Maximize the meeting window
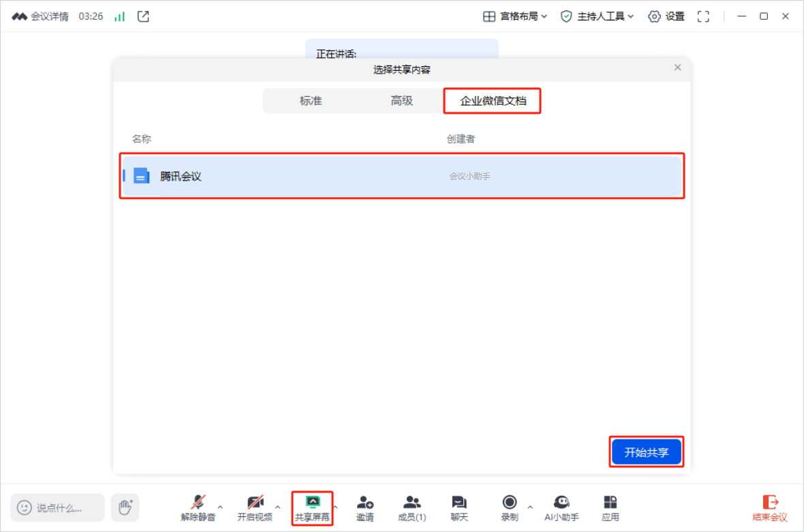Viewport: 804px width, 532px height. click(764, 16)
